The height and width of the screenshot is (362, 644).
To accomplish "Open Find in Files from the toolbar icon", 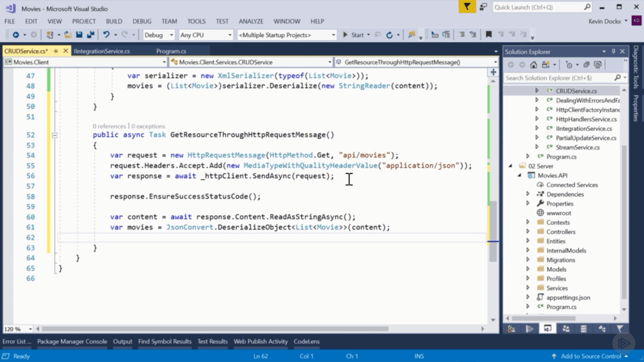I will pos(412,34).
